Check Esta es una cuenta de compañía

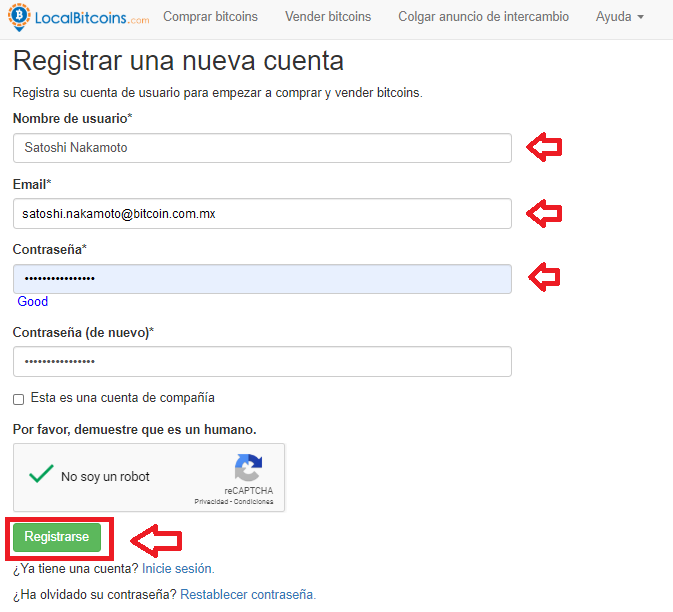pos(18,399)
